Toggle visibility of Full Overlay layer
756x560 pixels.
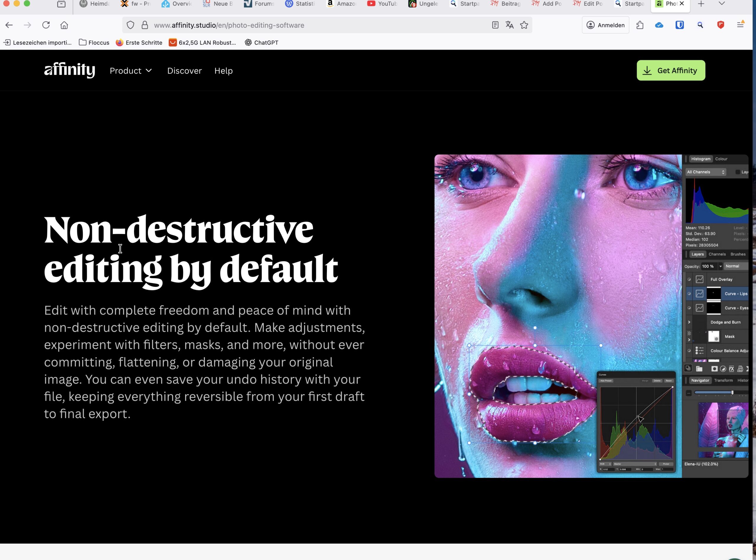pos(689,280)
